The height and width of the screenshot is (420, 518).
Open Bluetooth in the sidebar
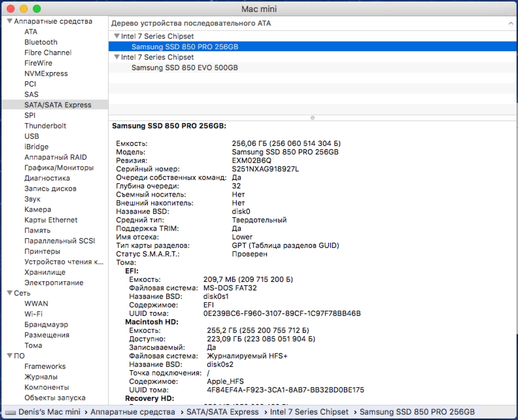point(41,42)
